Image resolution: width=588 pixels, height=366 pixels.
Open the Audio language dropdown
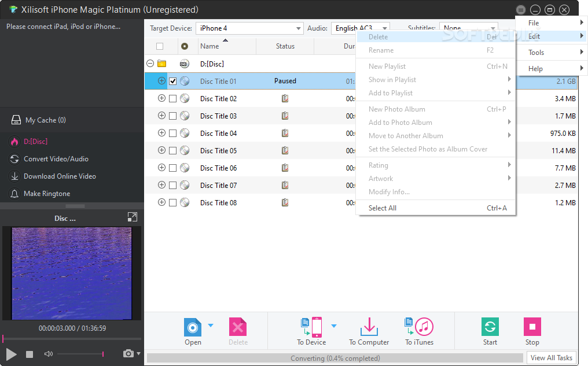click(x=360, y=28)
